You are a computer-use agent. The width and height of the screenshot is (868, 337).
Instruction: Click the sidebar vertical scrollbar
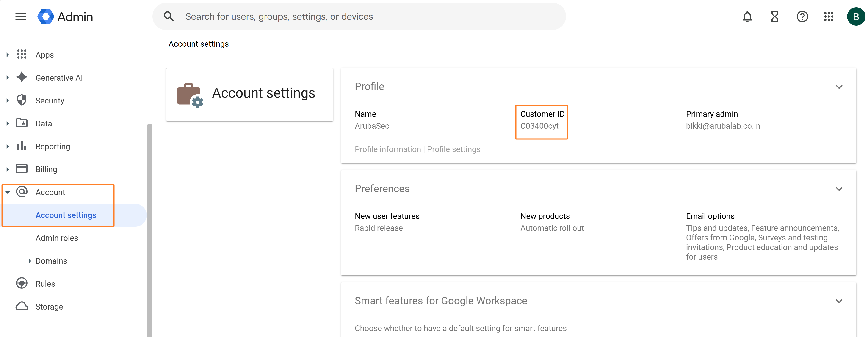tap(149, 230)
